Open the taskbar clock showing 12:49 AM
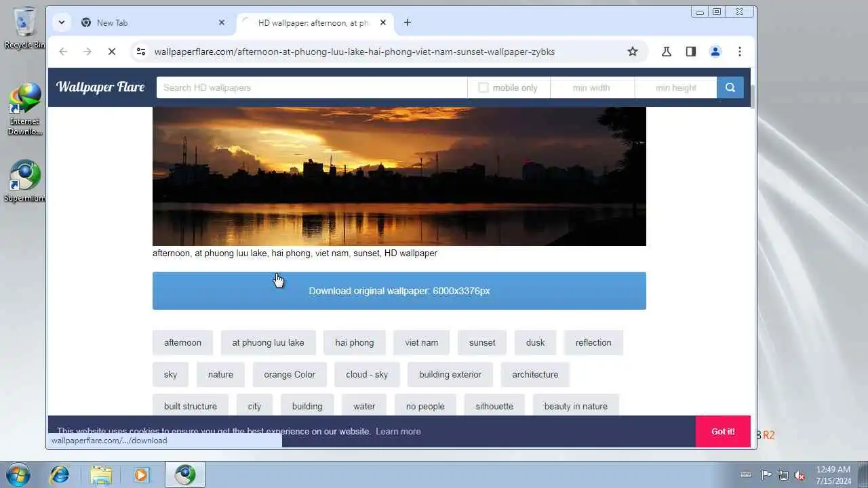This screenshot has width=868, height=488. pos(833,474)
